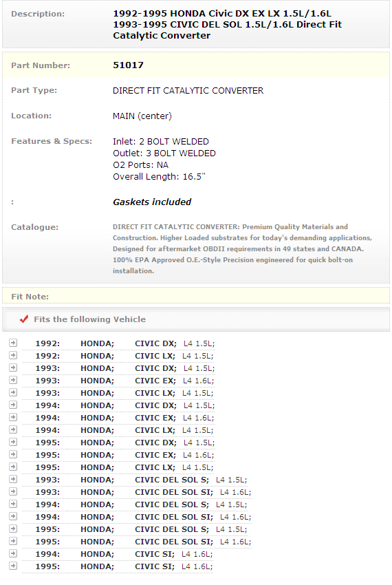Viewport: 392px width, 585px height.
Task: Click the Fit Note section bar
Action: point(196,295)
